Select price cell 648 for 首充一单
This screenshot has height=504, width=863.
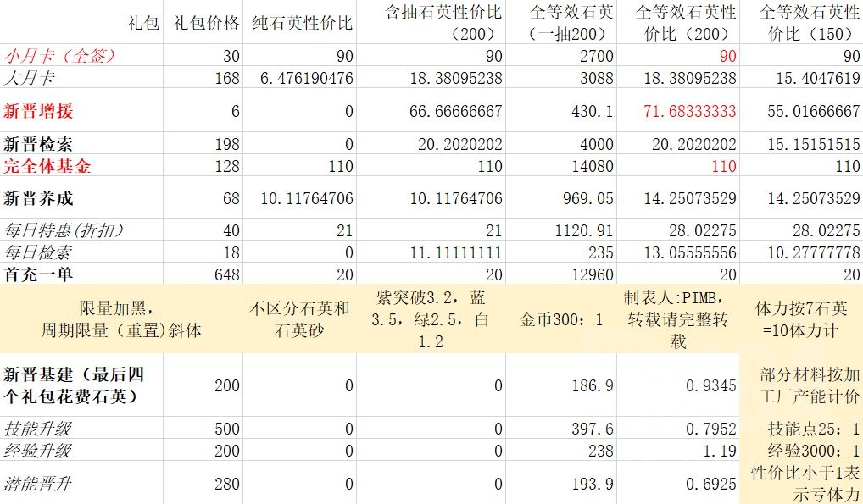(203, 274)
